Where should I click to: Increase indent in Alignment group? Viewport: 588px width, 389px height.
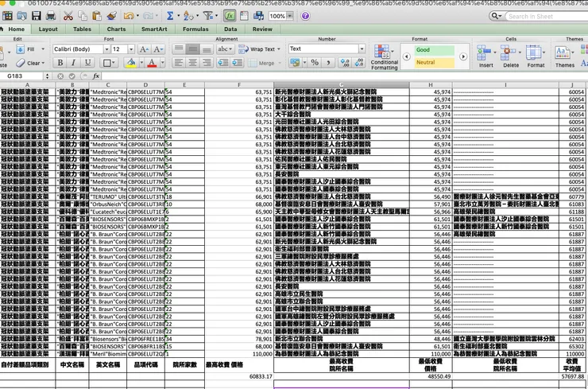pyautogui.click(x=238, y=63)
